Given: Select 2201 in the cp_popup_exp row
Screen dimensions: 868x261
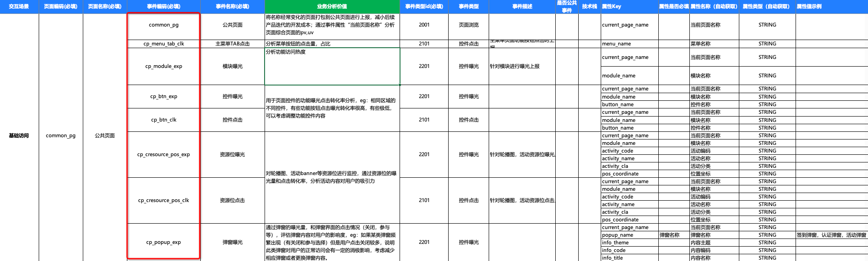Looking at the screenshot, I should coord(424,242).
